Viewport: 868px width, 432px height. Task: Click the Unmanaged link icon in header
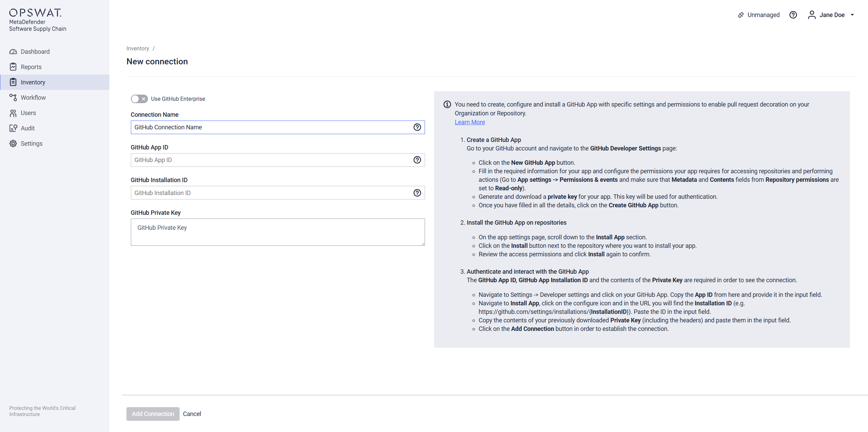741,15
